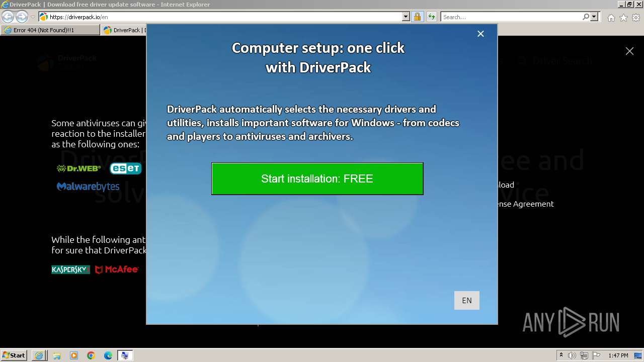This screenshot has width=644, height=362.
Task: Open the Windows Start menu
Action: tap(14, 355)
